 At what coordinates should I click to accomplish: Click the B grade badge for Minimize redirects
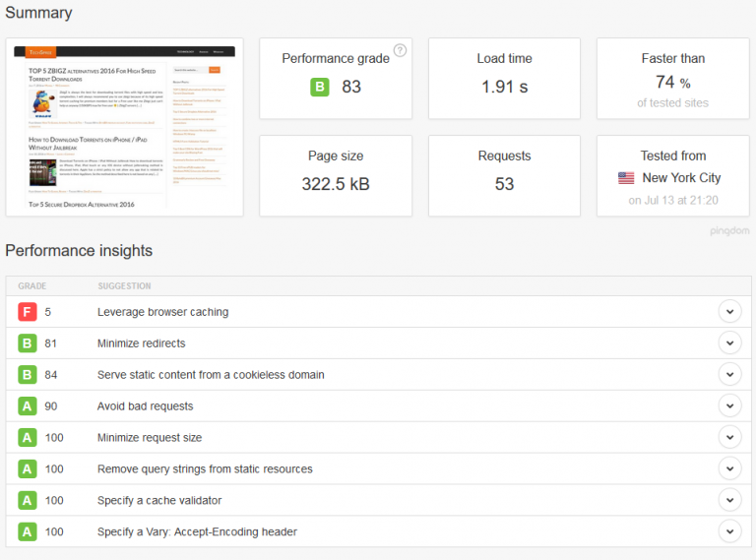pos(28,343)
